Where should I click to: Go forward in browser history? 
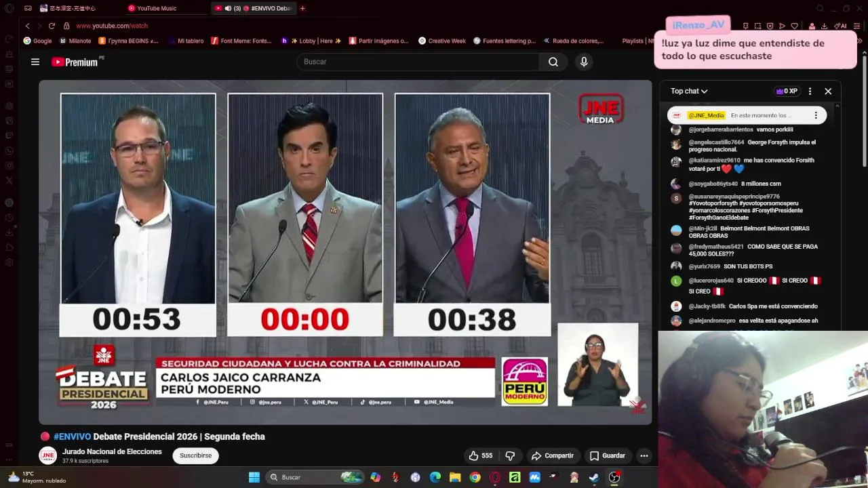pyautogui.click(x=39, y=26)
